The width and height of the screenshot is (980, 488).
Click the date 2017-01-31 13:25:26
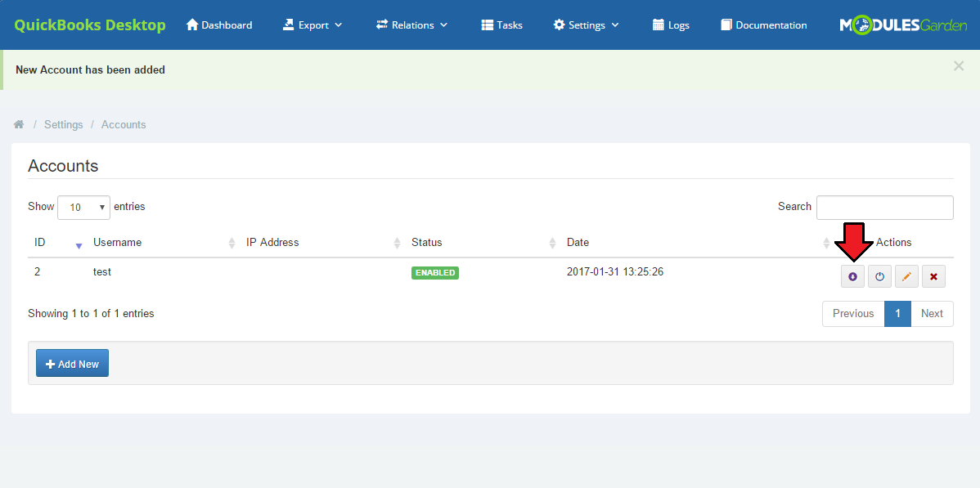615,272
